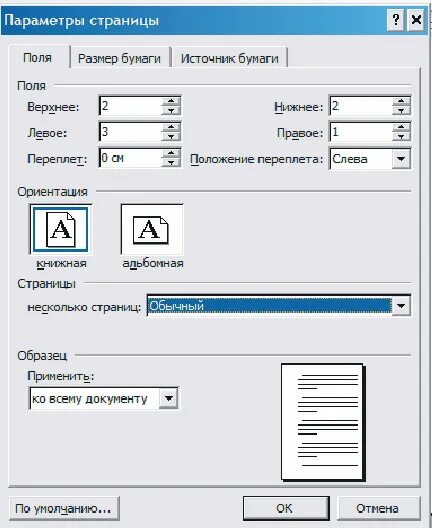Decrease the Верхнее margin with down arrow
432x528 pixels.
click(x=171, y=111)
